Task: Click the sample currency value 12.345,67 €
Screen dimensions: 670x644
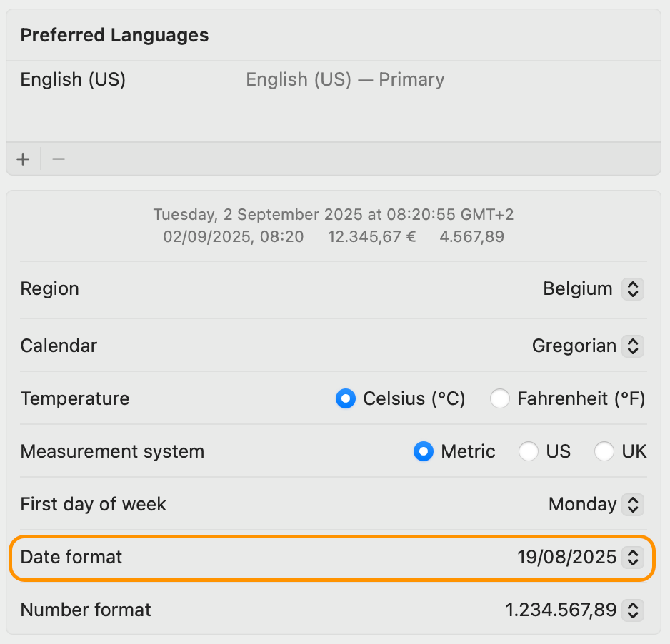Action: tap(371, 236)
